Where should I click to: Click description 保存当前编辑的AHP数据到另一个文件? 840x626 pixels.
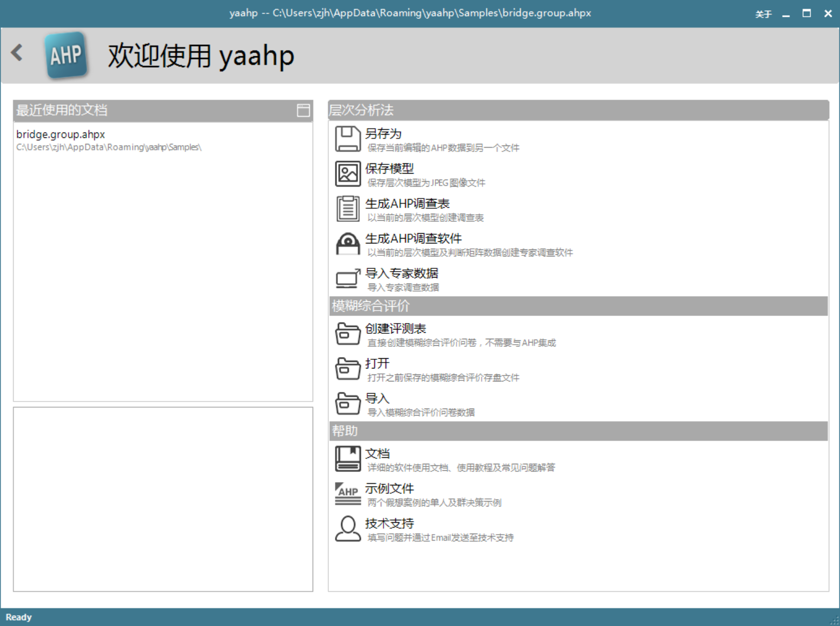[x=443, y=148]
